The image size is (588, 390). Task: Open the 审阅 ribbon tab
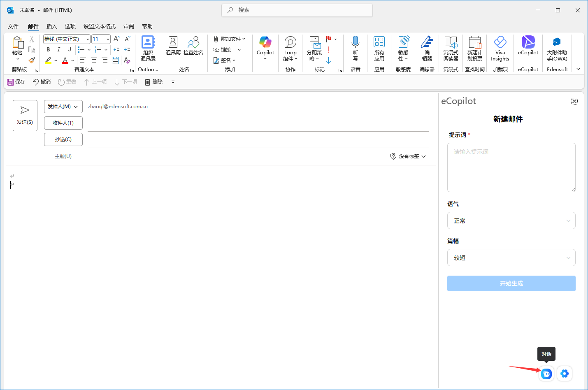click(128, 26)
